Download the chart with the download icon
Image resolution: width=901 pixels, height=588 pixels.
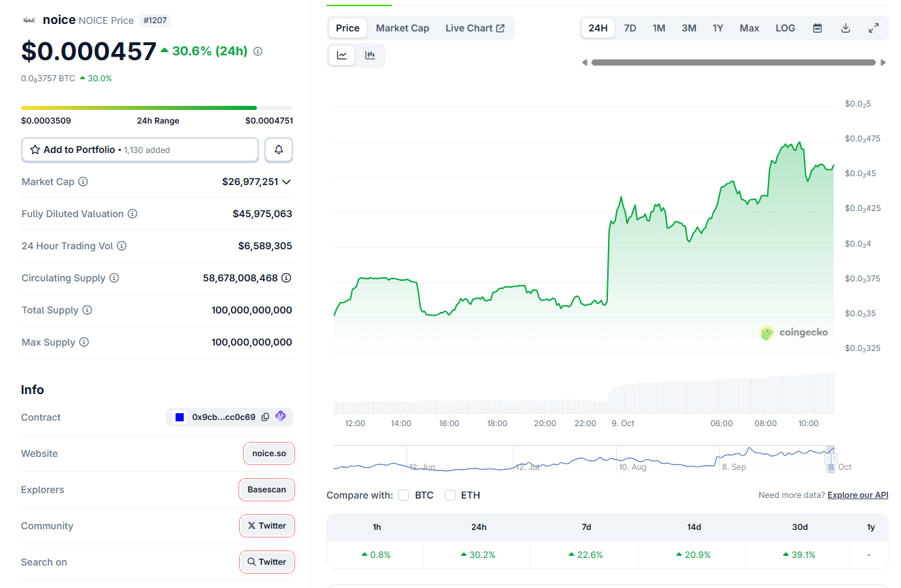tap(846, 28)
